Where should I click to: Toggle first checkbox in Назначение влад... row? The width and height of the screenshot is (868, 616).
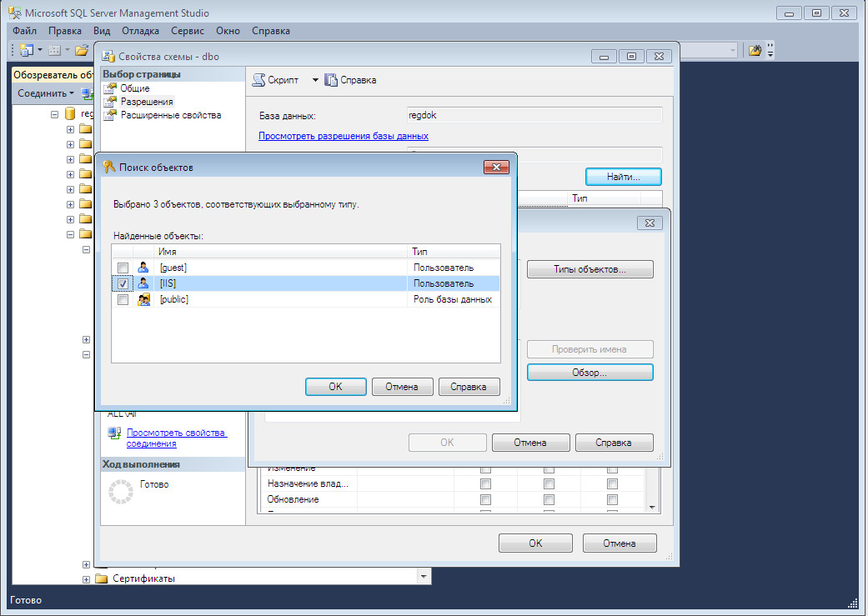(485, 484)
